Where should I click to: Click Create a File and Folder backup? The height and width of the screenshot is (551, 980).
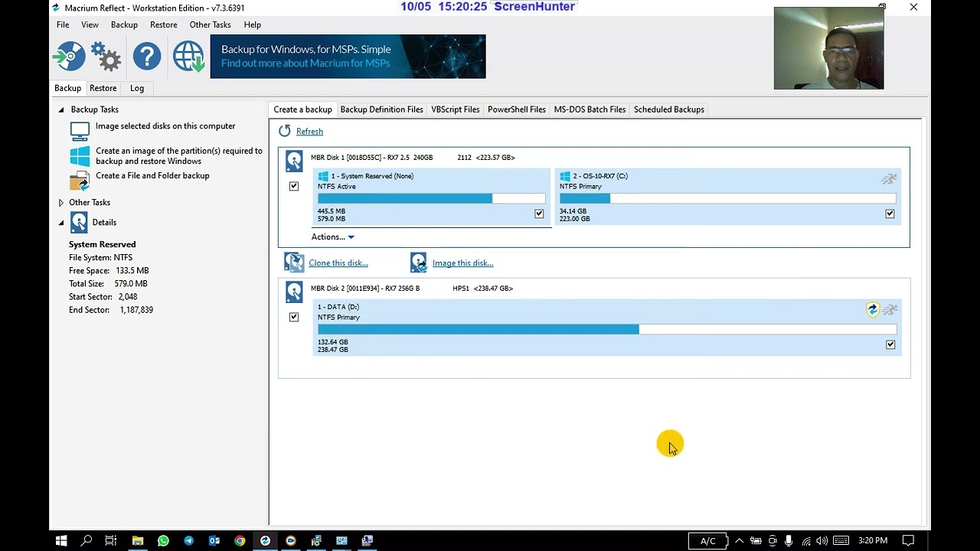(x=152, y=176)
